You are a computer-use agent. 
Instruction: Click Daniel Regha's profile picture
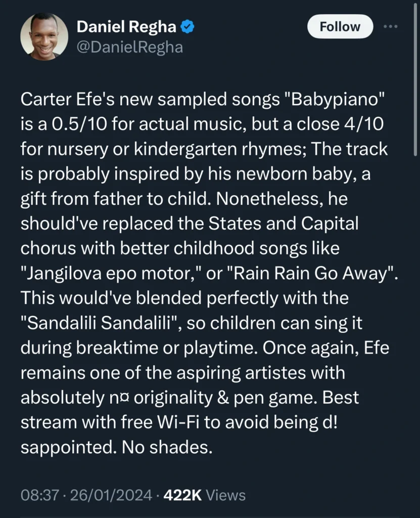point(44,36)
